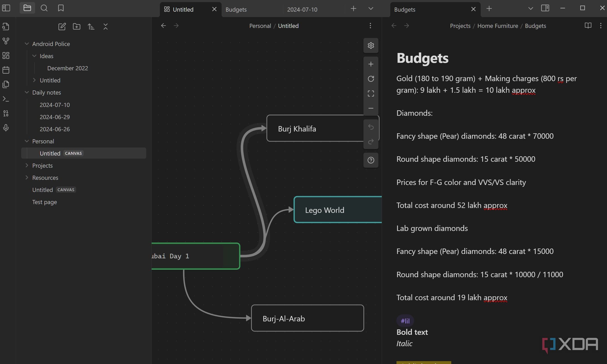This screenshot has height=364, width=607.
Task: Expand the Untitled folder under Android Police
Action: point(34,80)
